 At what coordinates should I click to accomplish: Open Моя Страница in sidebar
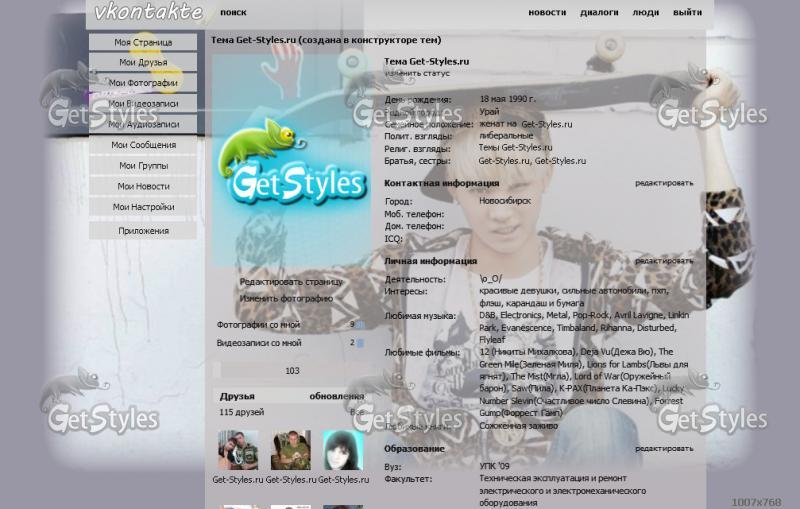click(x=143, y=42)
